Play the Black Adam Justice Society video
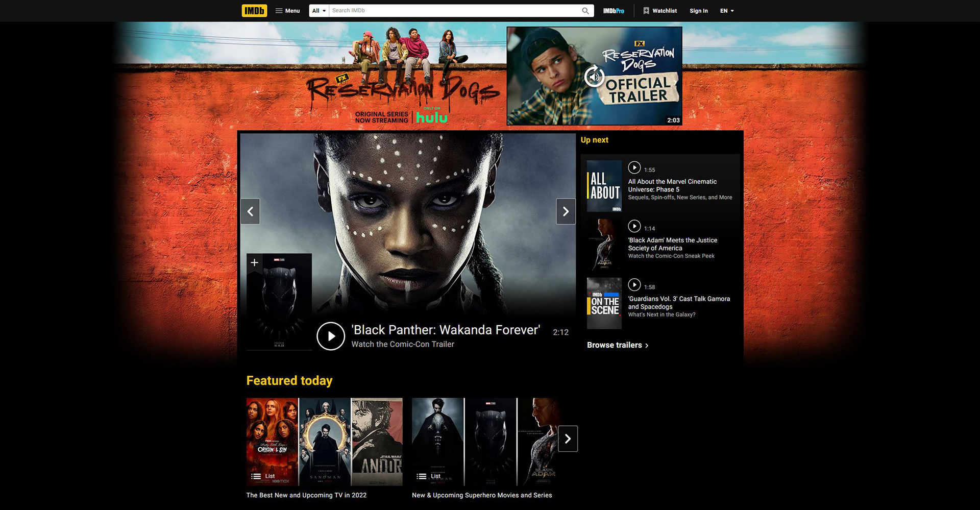The width and height of the screenshot is (980, 510). click(x=634, y=226)
